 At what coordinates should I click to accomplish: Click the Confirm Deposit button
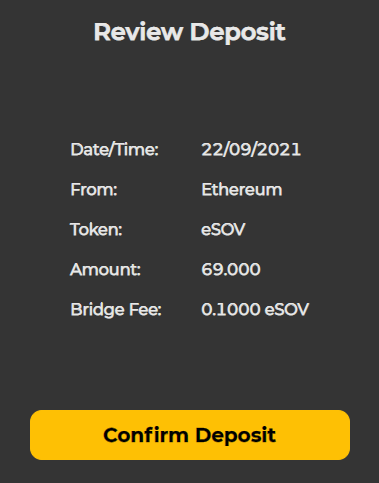click(x=190, y=435)
